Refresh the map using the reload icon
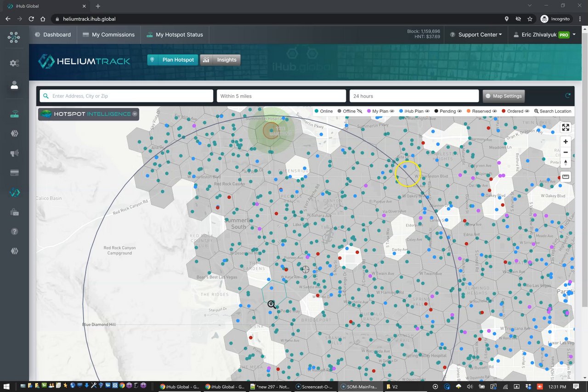The image size is (588, 392). pos(568,96)
